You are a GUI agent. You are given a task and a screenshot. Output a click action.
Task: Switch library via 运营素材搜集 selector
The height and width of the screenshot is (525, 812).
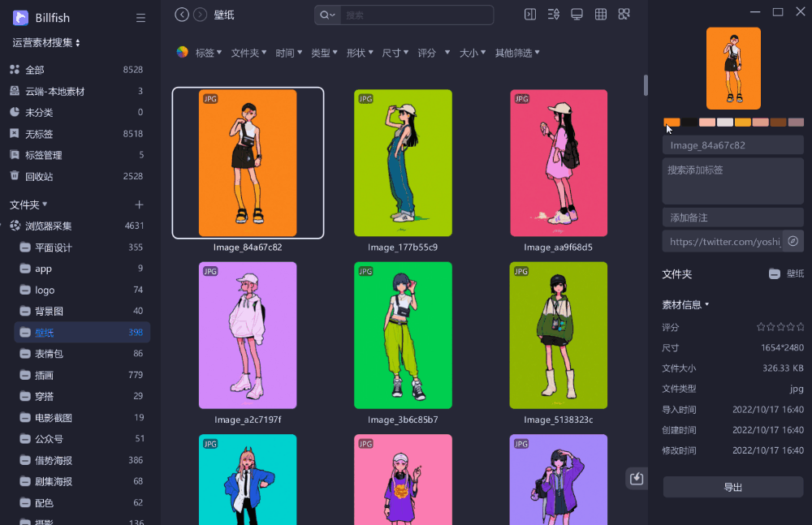click(x=46, y=42)
